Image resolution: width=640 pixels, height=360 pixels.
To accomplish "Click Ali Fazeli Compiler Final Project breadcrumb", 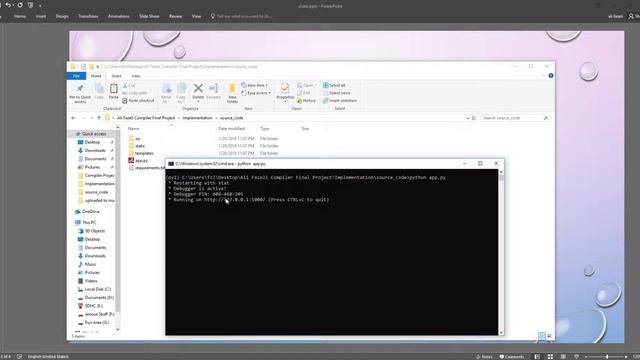I will tap(146, 118).
